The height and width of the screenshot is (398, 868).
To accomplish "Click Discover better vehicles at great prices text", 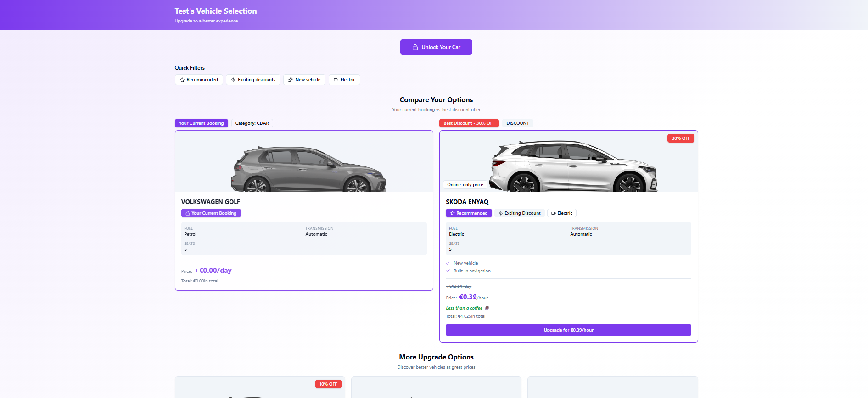I will [436, 367].
